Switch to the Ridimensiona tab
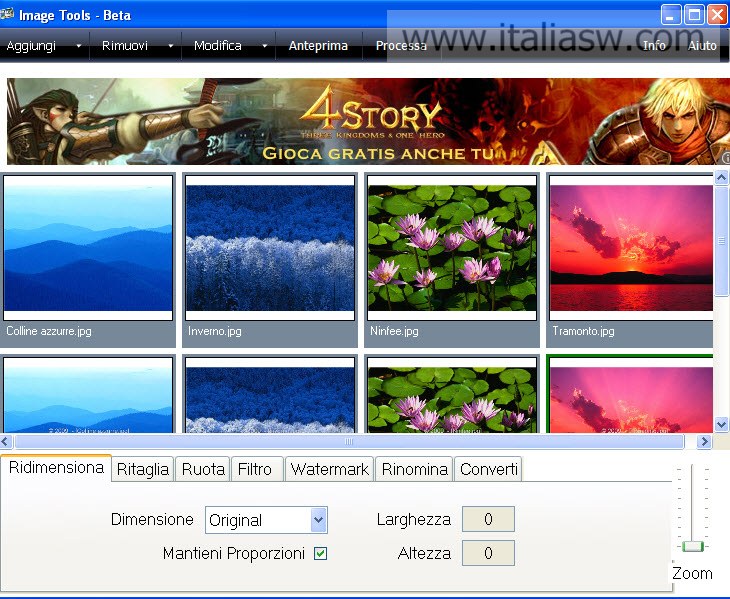730x599 pixels. [x=56, y=467]
